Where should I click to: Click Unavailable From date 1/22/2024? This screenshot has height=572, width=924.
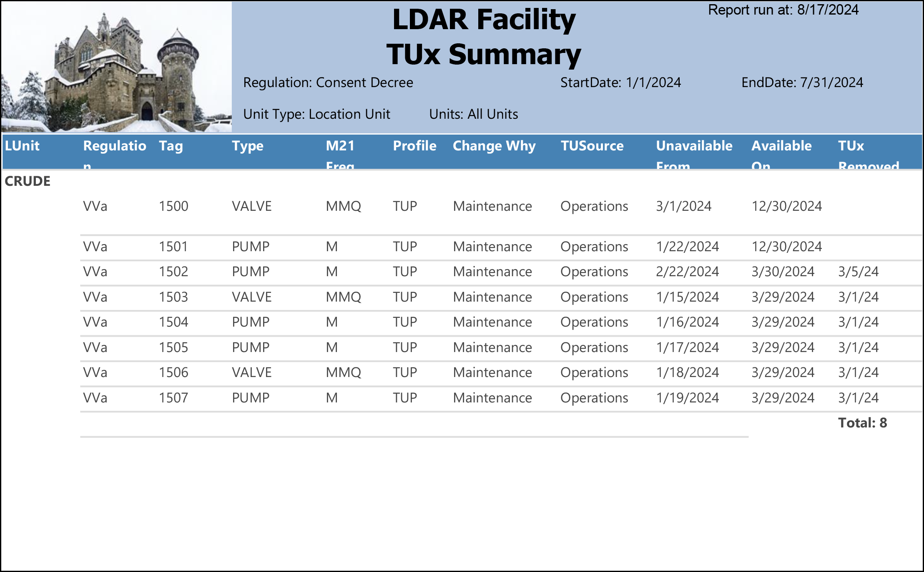688,247
